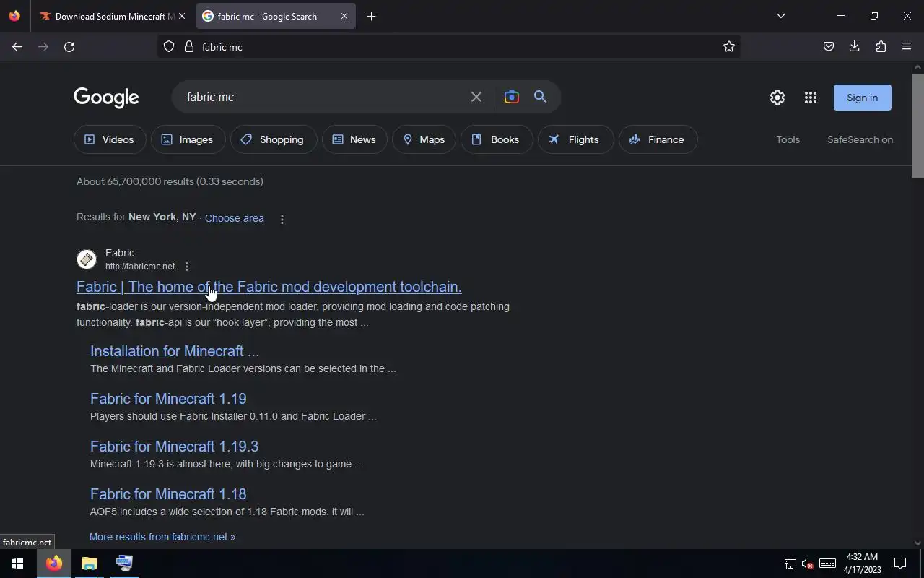924x578 pixels.
Task: Open the taskbar clock and date
Action: click(863, 564)
